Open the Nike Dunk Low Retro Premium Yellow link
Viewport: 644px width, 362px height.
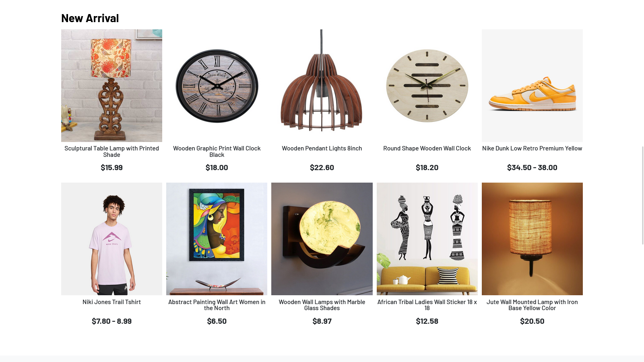(x=532, y=148)
